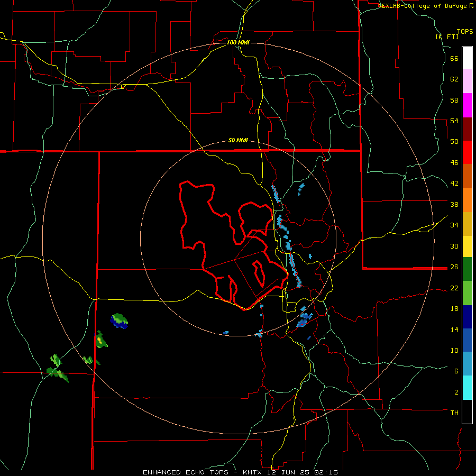Click the '66' legend value
The height and width of the screenshot is (476, 476).
tap(454, 59)
